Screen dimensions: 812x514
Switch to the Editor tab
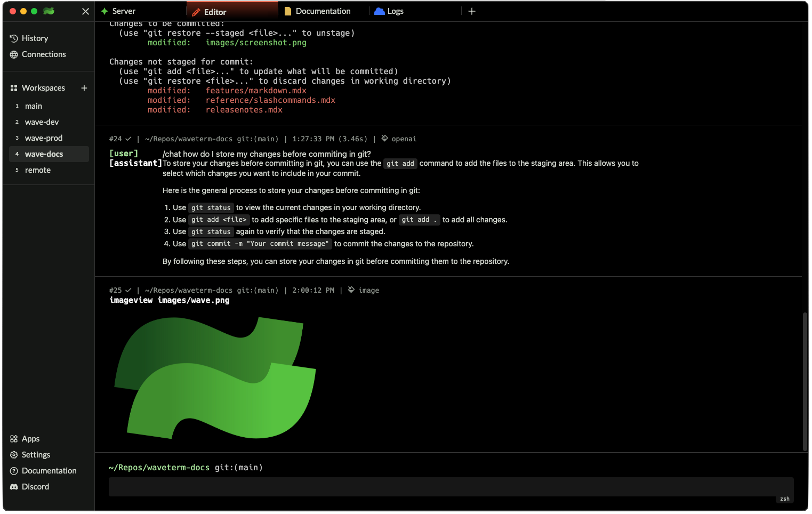[x=232, y=12]
